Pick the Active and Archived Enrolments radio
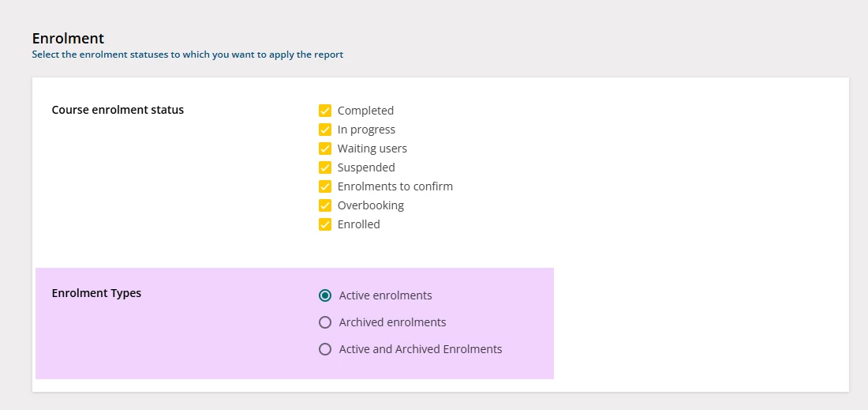The width and height of the screenshot is (868, 410). coord(325,349)
